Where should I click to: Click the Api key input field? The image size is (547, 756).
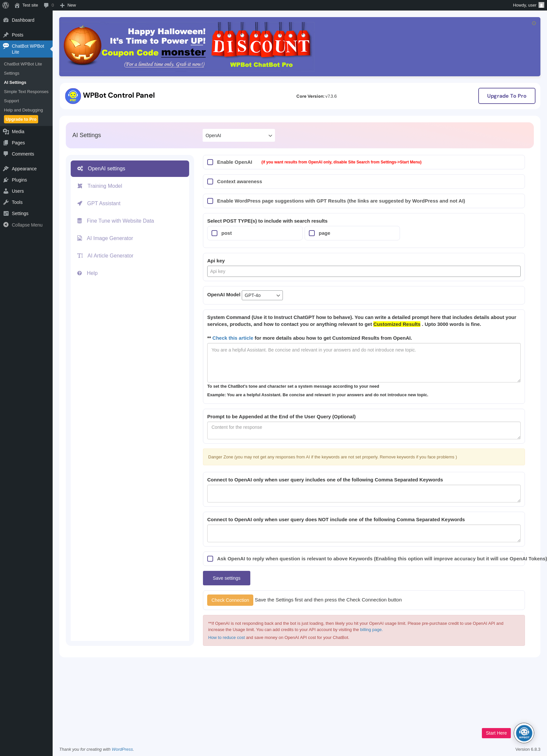tap(364, 271)
